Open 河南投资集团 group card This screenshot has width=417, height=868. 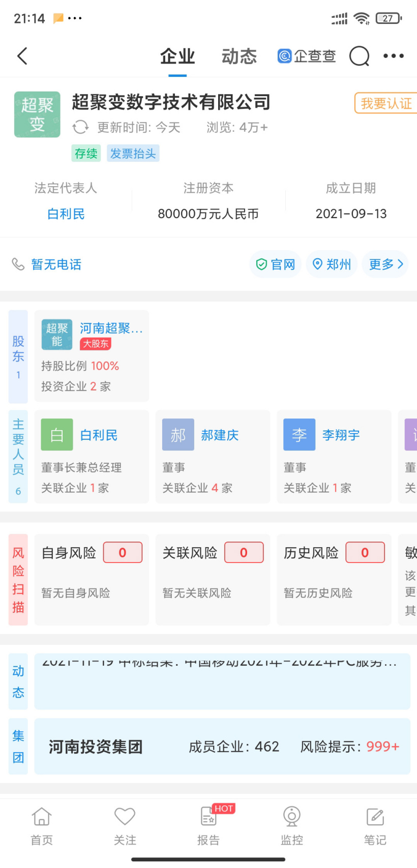point(222,746)
